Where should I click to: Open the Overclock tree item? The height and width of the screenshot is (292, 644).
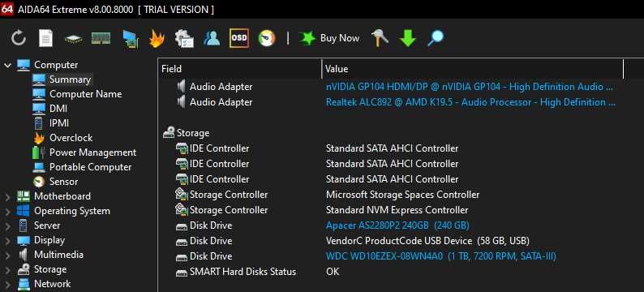click(71, 138)
